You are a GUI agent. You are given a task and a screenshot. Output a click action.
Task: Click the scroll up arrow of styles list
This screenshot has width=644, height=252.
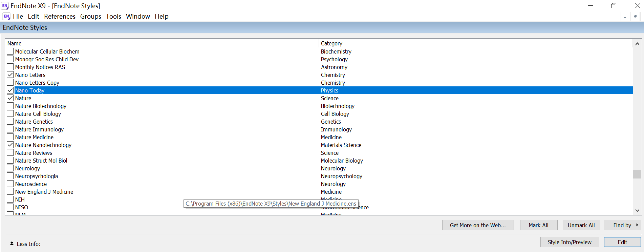pyautogui.click(x=637, y=44)
